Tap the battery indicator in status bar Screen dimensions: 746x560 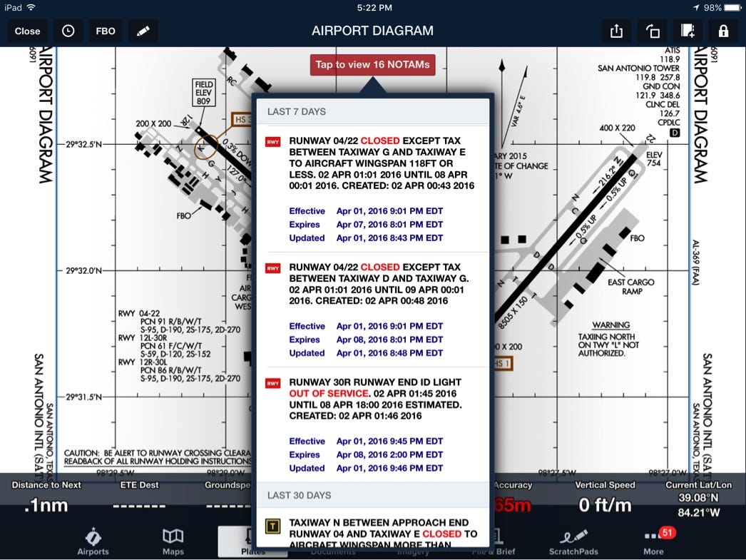pyautogui.click(x=732, y=8)
